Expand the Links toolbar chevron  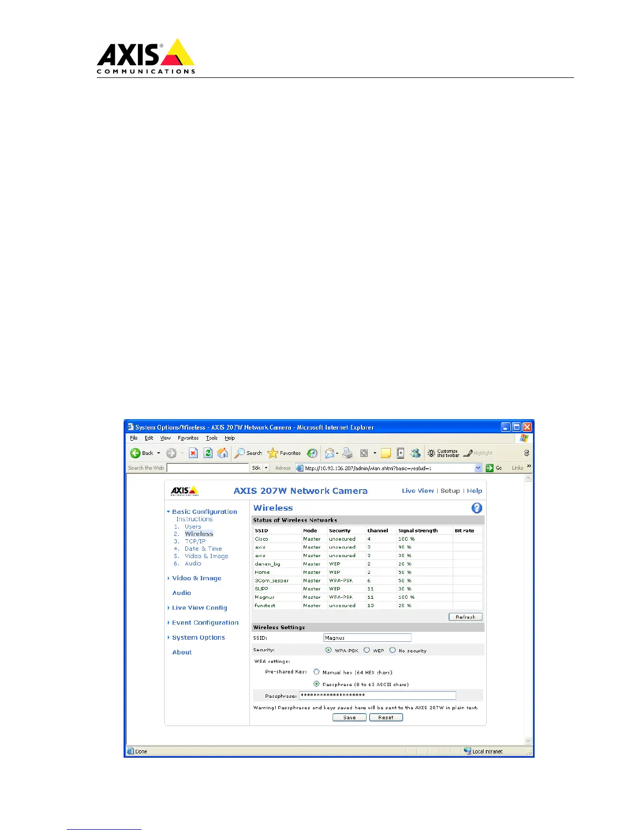tap(529, 466)
